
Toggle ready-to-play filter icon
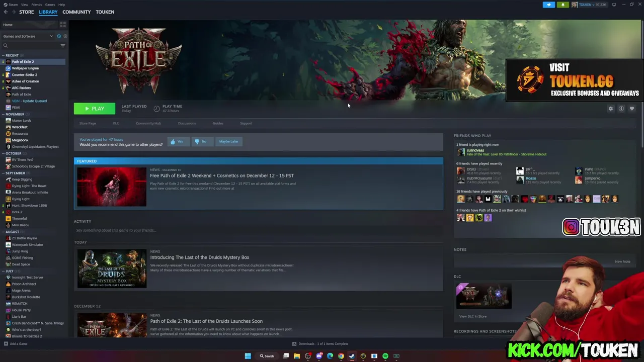[x=65, y=36]
